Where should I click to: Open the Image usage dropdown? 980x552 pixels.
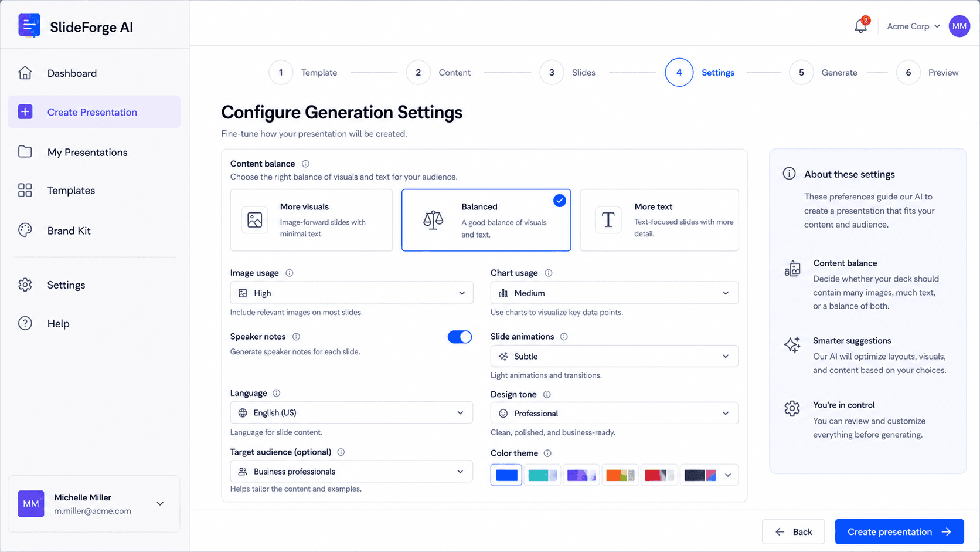pyautogui.click(x=352, y=293)
